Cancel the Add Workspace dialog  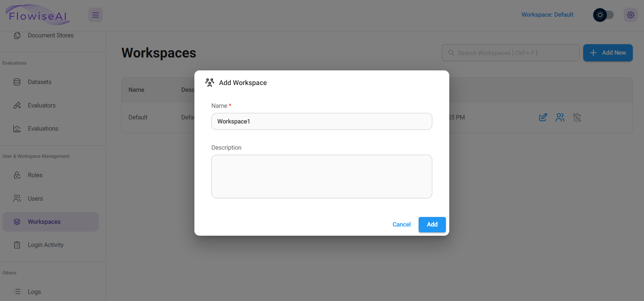(401, 224)
